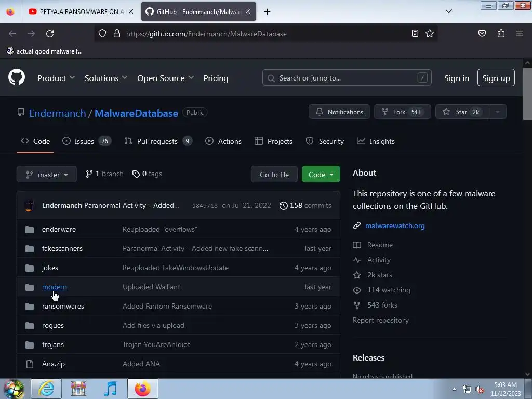The width and height of the screenshot is (532, 399).
Task: Open the 158 commits link
Action: click(305, 206)
